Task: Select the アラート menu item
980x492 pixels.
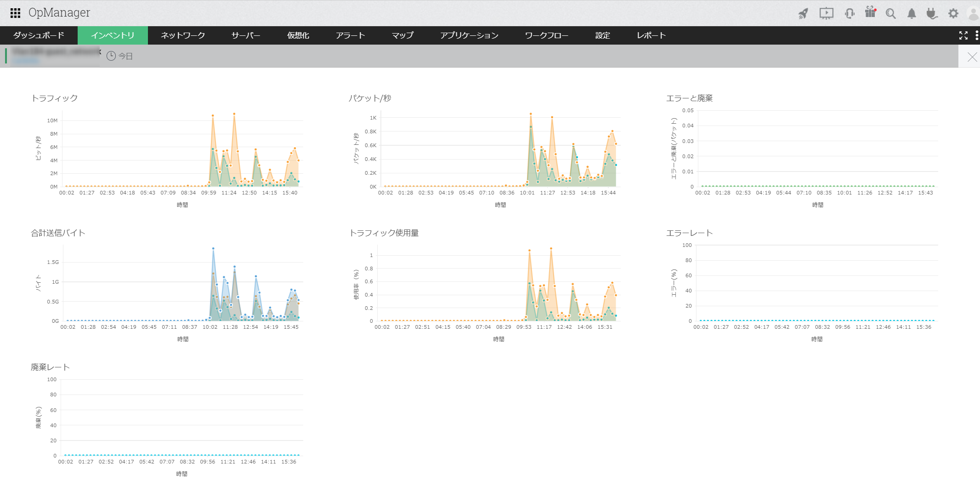Action: [x=350, y=35]
